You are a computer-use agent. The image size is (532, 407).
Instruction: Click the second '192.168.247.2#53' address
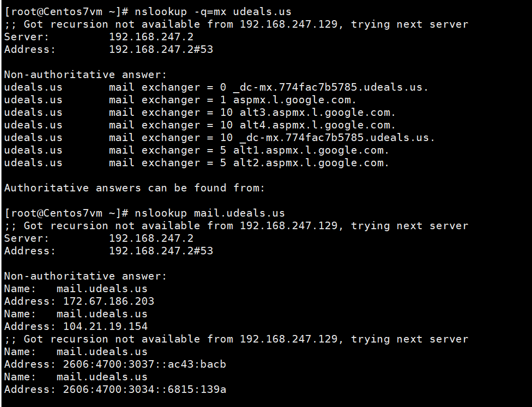161,251
